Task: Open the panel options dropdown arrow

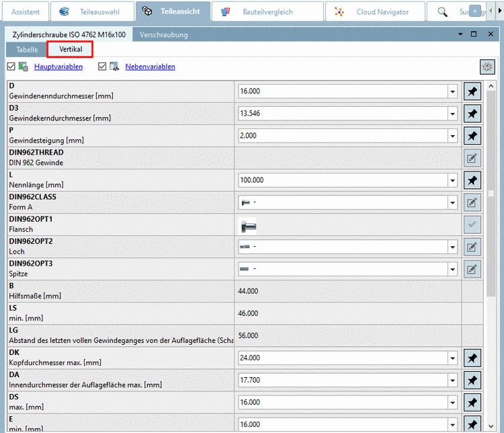Action: coord(460,34)
